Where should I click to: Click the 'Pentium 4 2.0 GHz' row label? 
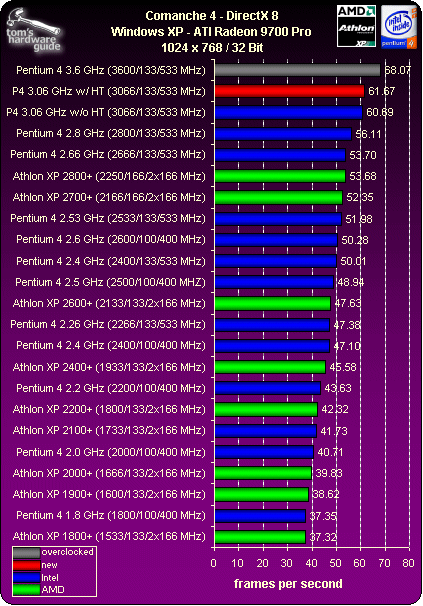click(x=111, y=452)
